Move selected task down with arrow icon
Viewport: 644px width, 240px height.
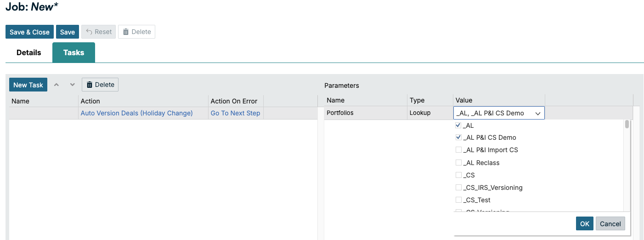pos(72,85)
